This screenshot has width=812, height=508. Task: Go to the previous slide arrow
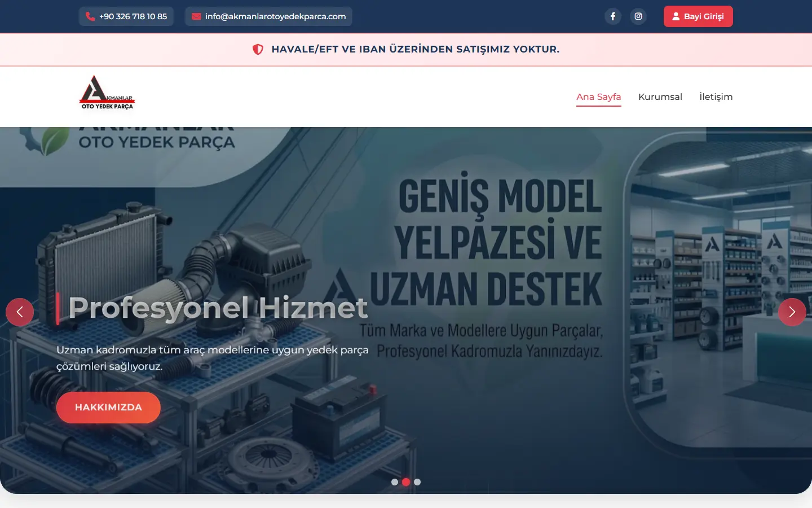click(20, 312)
